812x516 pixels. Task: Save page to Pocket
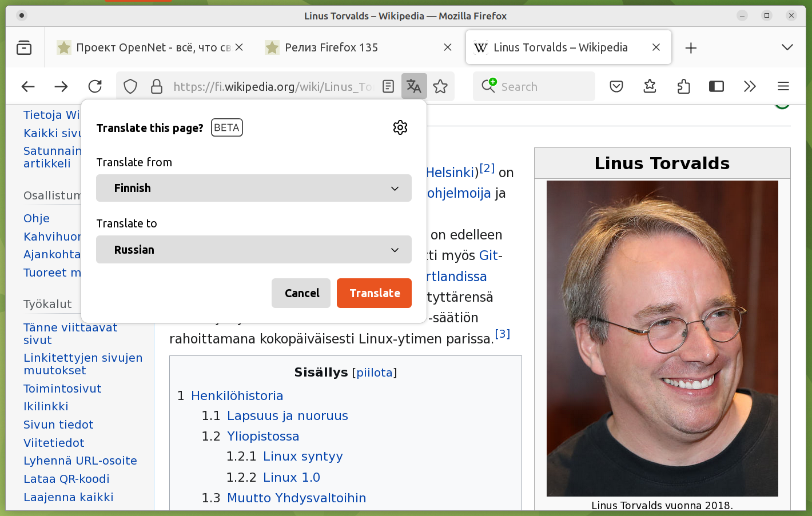[616, 86]
